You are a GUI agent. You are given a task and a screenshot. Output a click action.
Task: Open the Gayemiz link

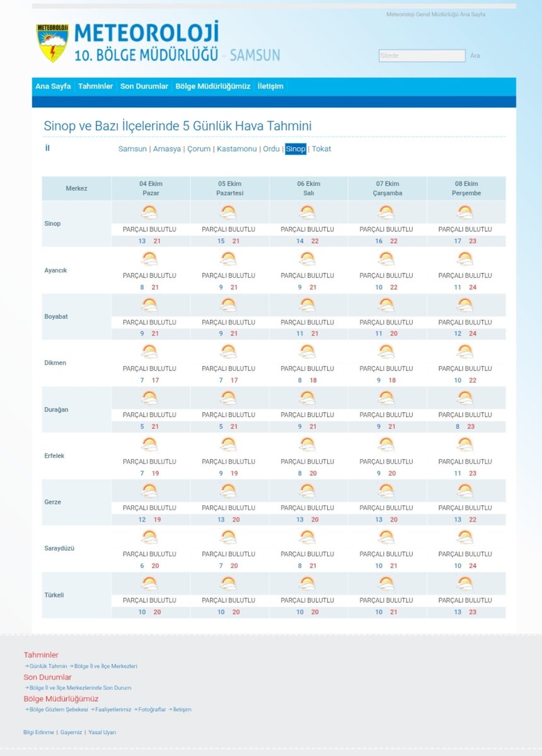tap(71, 732)
